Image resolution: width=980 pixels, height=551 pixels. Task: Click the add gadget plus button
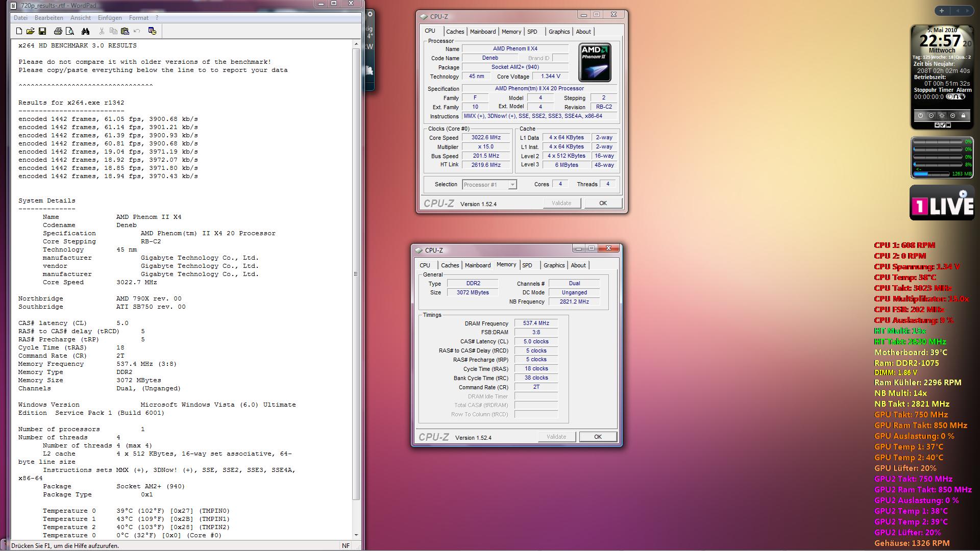[941, 10]
